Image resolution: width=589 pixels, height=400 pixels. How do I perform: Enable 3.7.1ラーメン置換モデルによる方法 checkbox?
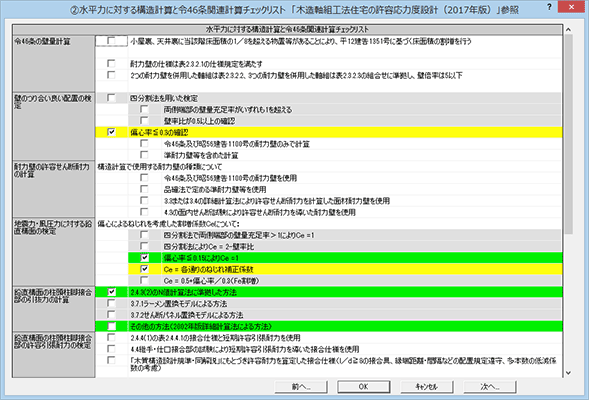click(x=111, y=303)
